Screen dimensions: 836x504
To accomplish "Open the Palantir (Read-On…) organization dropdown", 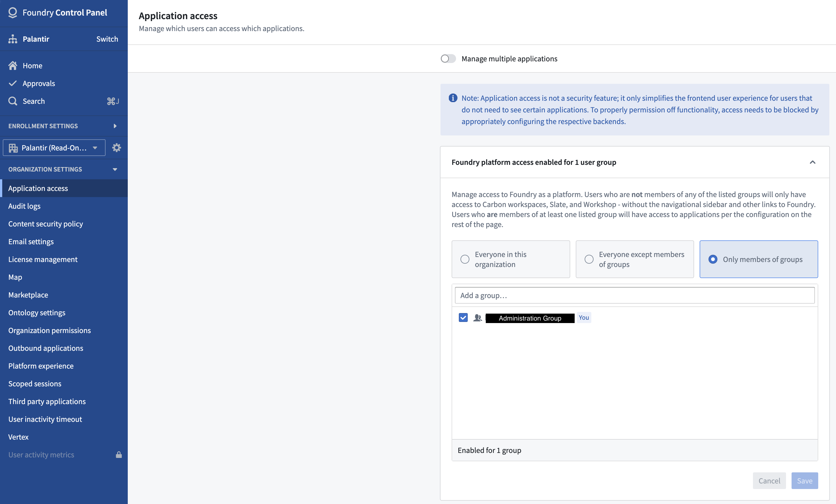I will click(54, 148).
